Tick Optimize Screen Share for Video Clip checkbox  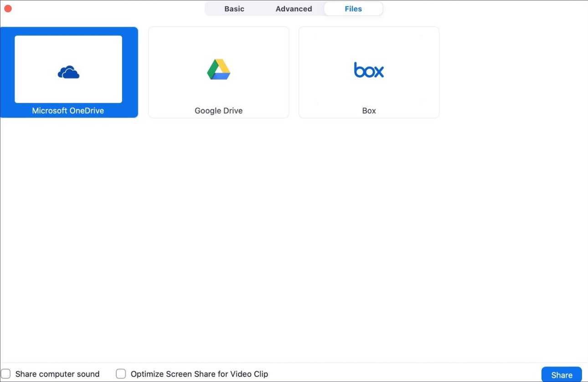pos(121,374)
